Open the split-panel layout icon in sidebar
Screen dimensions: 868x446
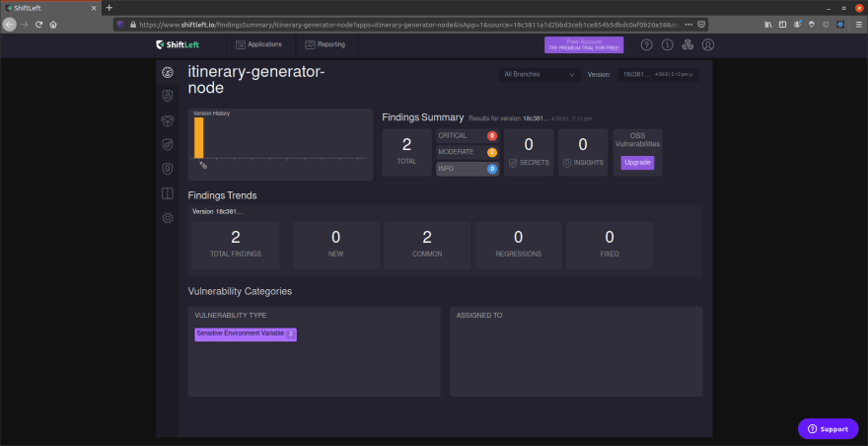(x=167, y=193)
